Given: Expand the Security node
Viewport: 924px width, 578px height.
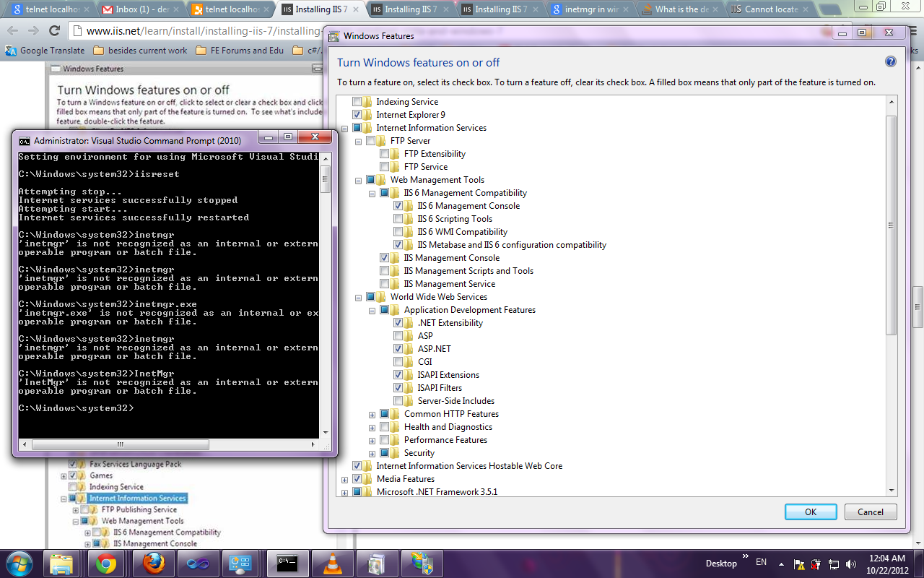Looking at the screenshot, I should point(372,453).
